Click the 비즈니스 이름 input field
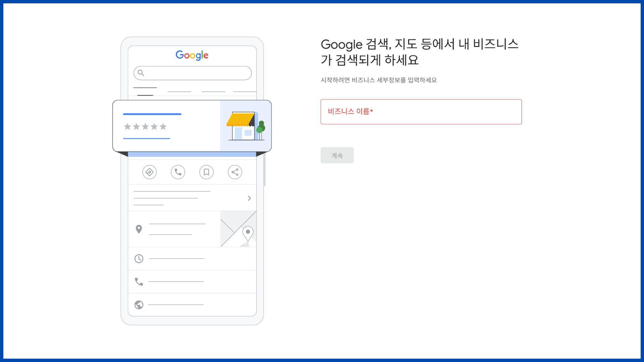This screenshot has height=362, width=644. coord(421,112)
